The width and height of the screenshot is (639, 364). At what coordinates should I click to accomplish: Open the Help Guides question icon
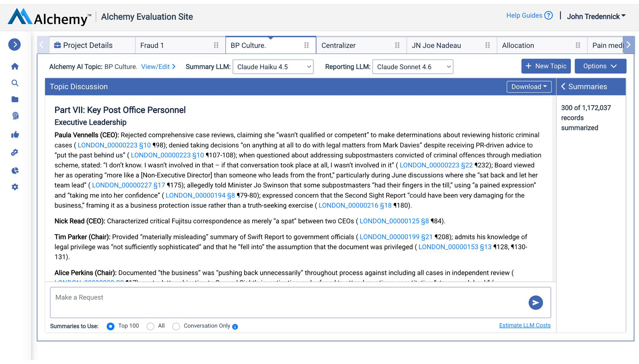pyautogui.click(x=548, y=15)
